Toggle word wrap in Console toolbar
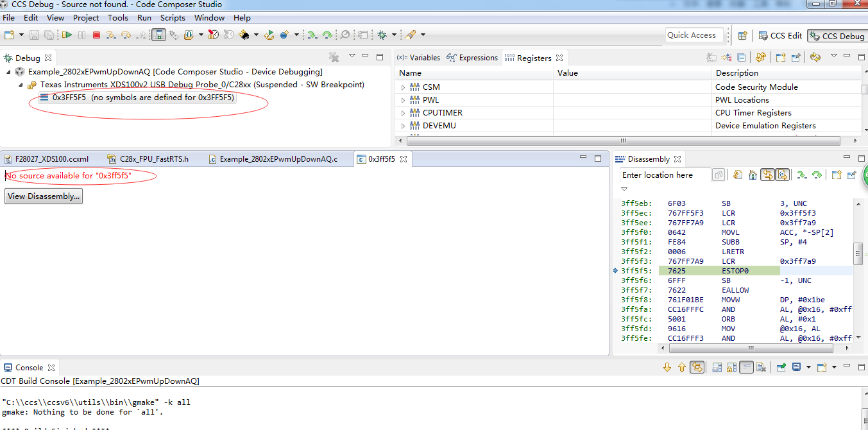 coord(746,368)
